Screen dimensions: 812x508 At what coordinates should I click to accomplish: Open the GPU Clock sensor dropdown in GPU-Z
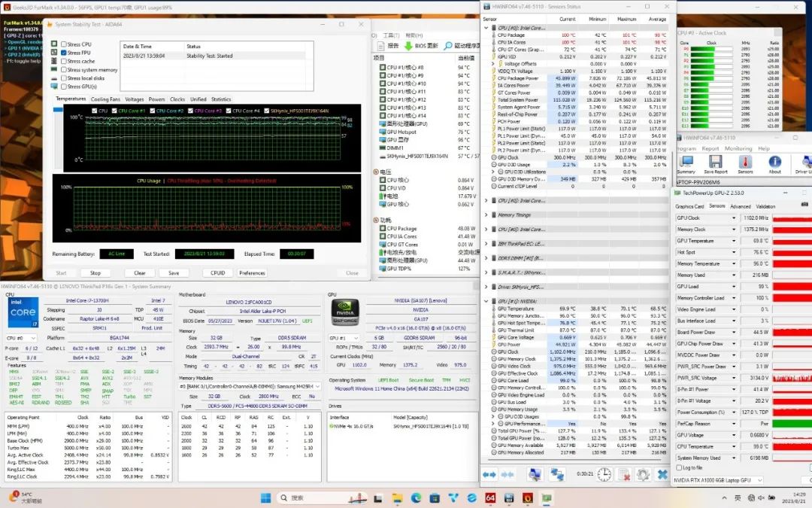733,218
